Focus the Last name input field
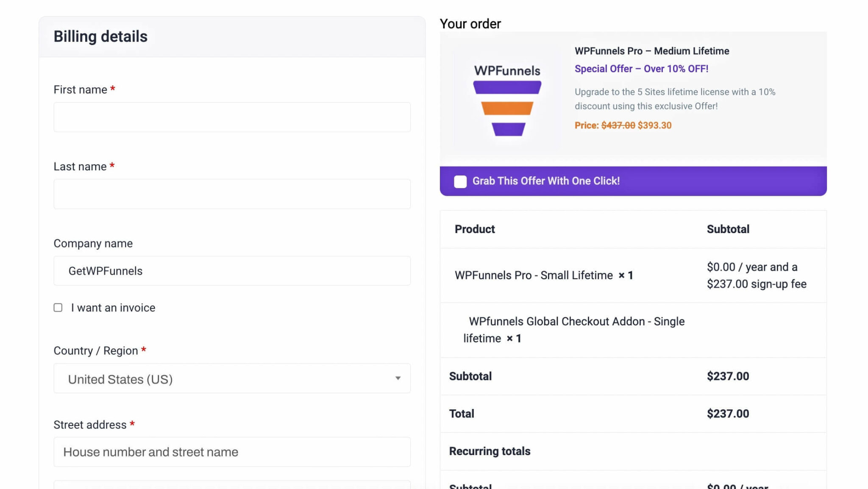 click(232, 194)
